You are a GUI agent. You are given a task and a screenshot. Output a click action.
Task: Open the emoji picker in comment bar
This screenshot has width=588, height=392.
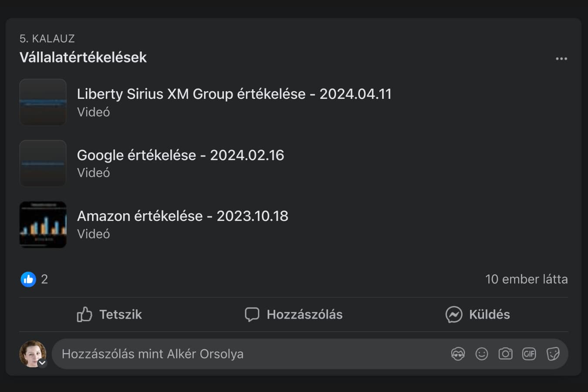coord(482,354)
